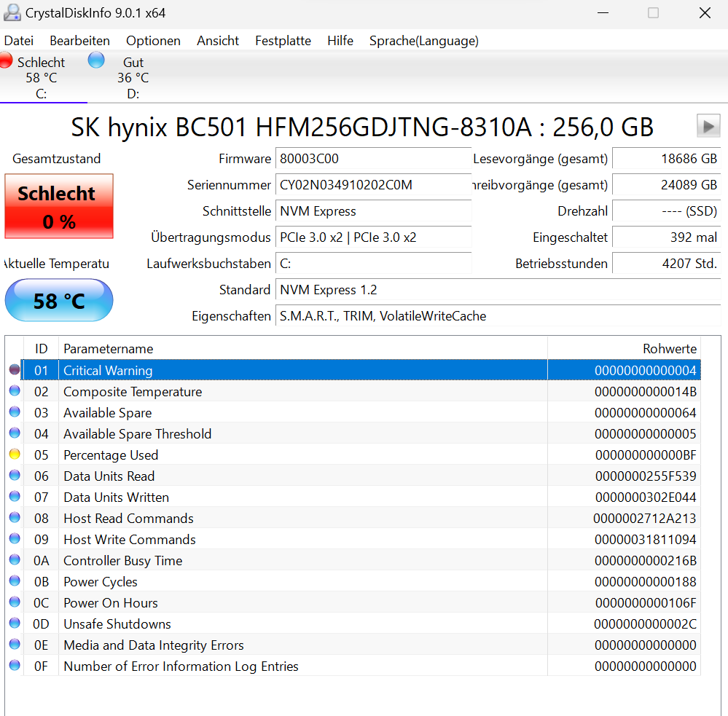Screen dimensions: 728x716
Task: Open the Sprache(Language) menu
Action: (x=424, y=41)
